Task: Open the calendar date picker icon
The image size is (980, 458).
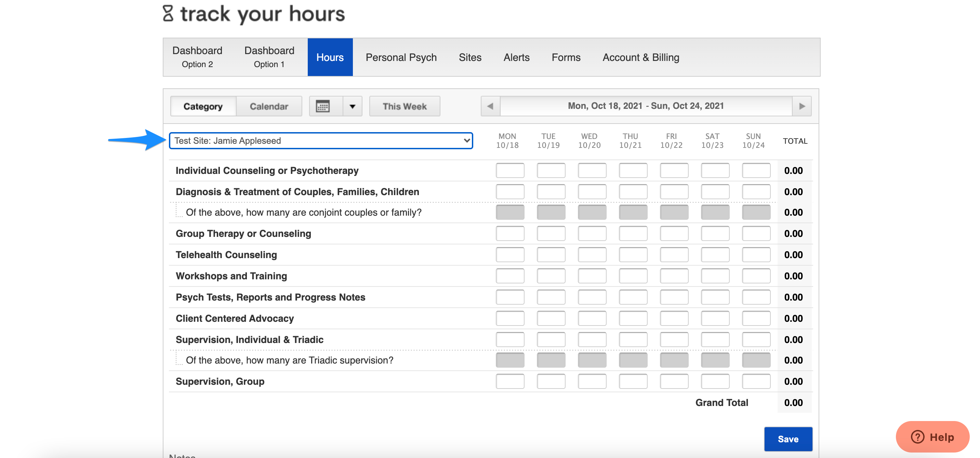Action: [x=322, y=106]
